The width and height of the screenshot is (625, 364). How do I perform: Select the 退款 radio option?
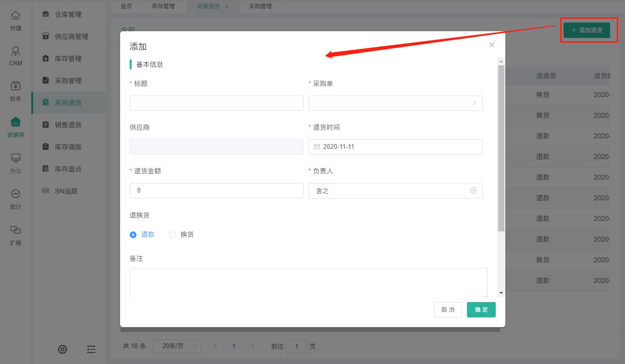(x=134, y=235)
